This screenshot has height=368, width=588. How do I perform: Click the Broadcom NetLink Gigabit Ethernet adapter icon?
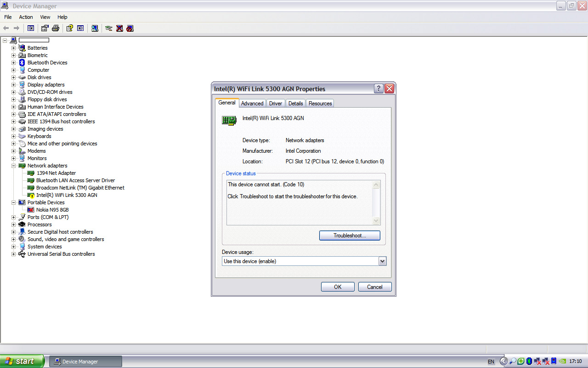(31, 188)
